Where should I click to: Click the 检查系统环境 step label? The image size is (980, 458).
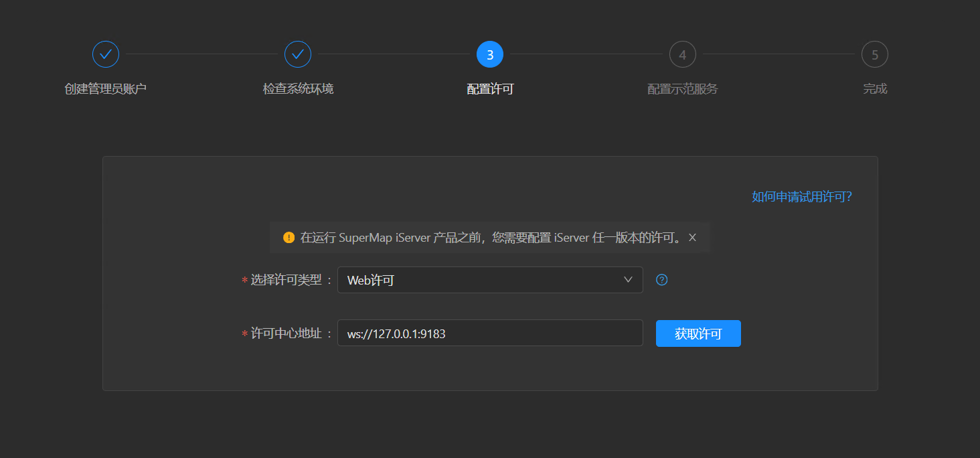point(298,89)
